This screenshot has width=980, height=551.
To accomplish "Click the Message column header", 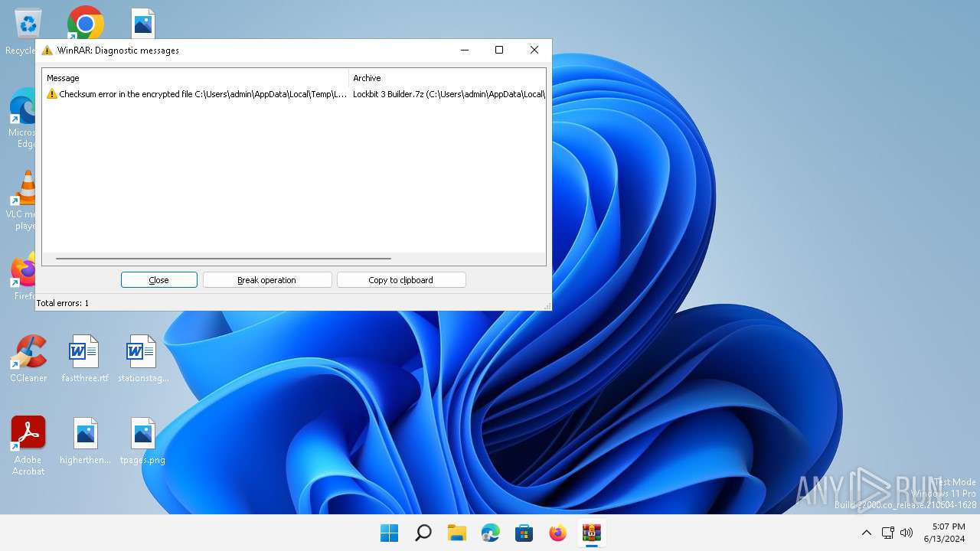I will pos(195,78).
